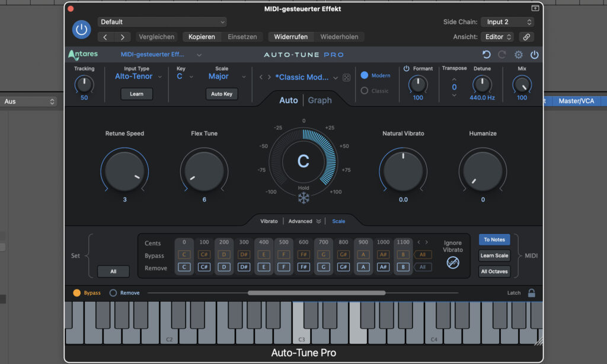Click the Einsetzen button
This screenshot has height=364, width=607.
(x=242, y=37)
